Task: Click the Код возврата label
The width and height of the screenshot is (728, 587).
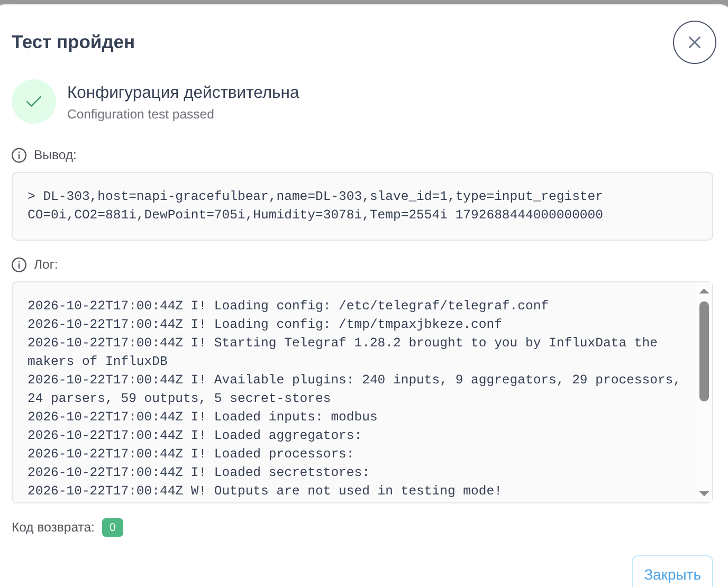Action: pyautogui.click(x=53, y=527)
